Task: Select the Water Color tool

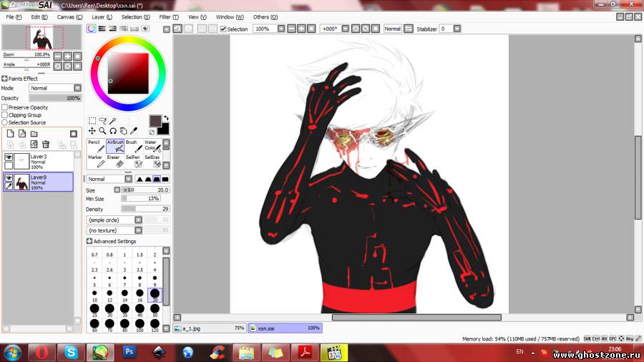Action: coord(153,146)
